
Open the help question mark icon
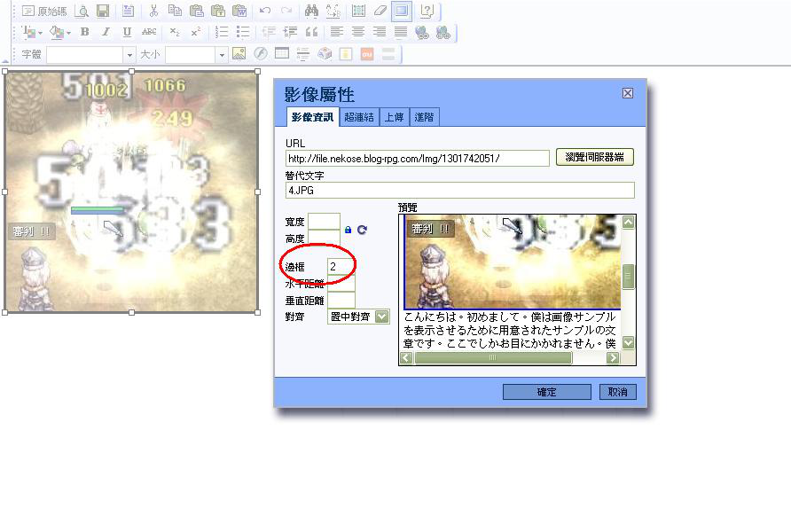(427, 11)
